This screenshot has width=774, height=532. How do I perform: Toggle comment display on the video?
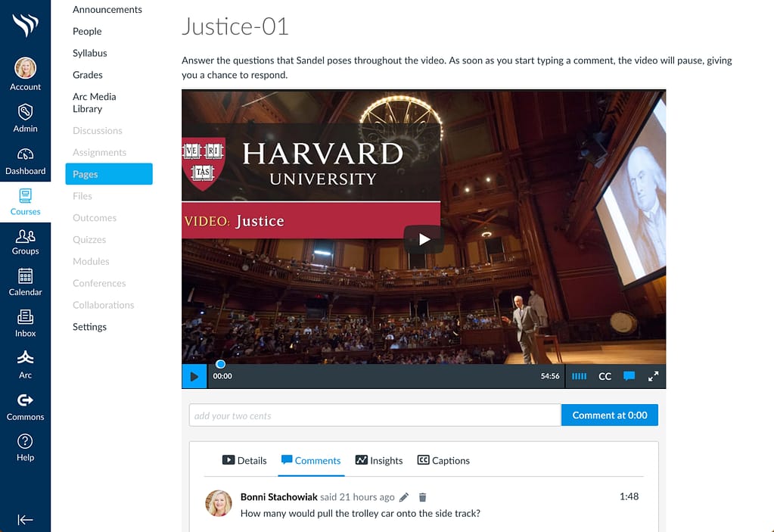(629, 376)
